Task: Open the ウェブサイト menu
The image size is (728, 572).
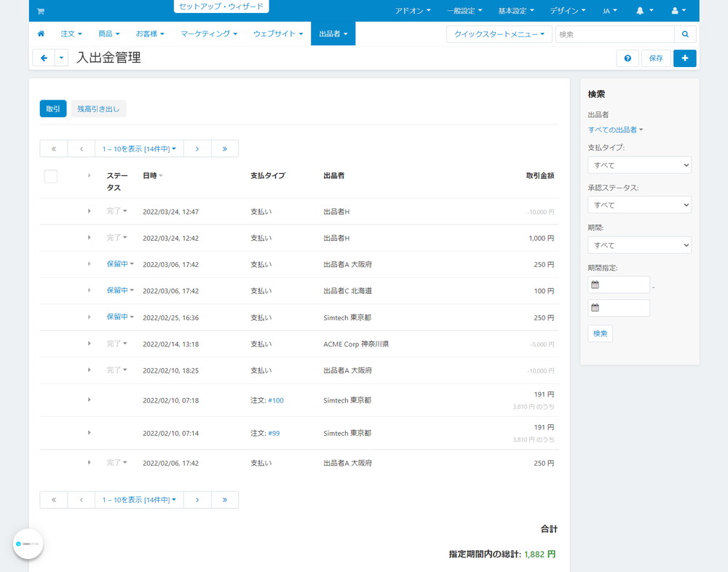Action: pos(278,33)
